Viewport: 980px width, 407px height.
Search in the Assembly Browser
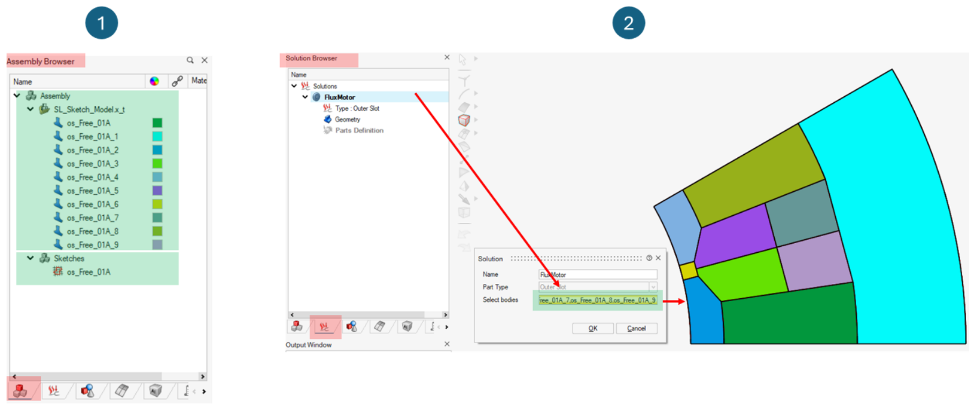coord(190,60)
